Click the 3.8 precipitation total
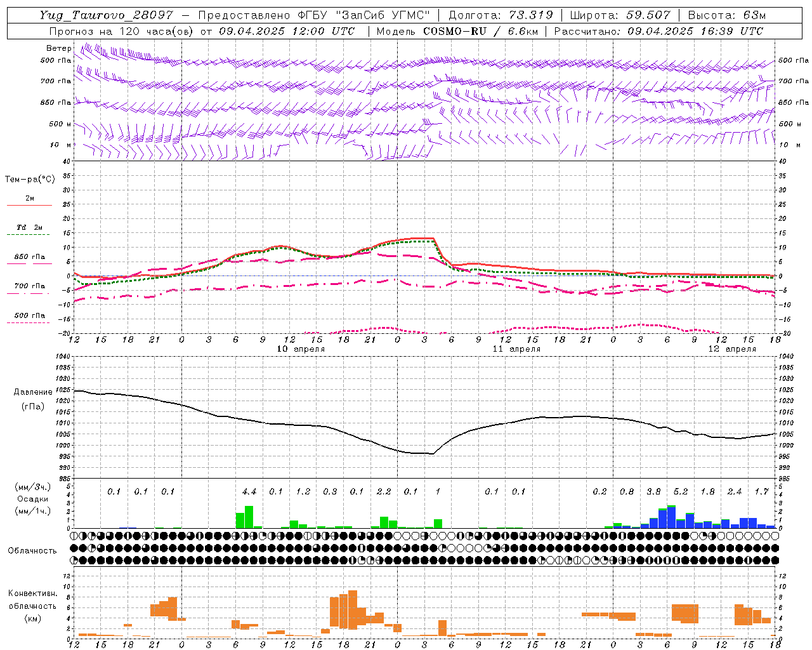Image resolution: width=812 pixels, height=650 pixels. click(653, 492)
